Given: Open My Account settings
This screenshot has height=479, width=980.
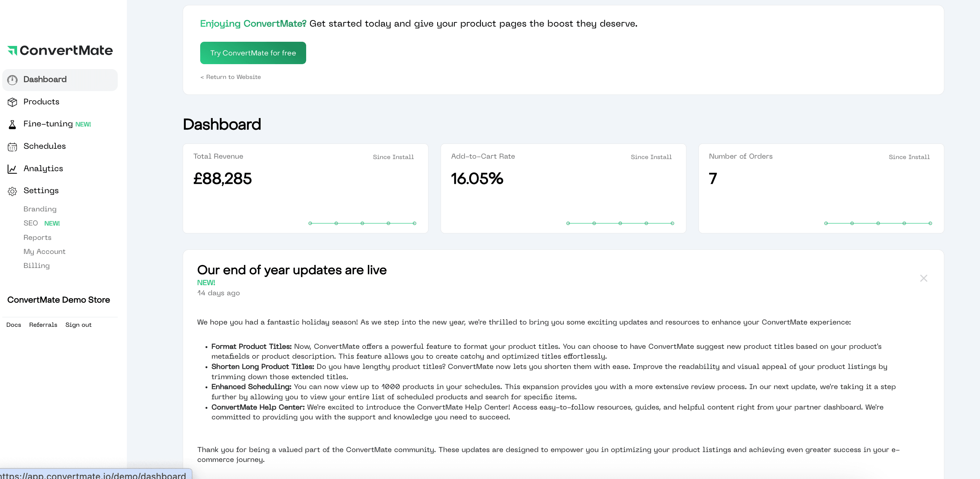Looking at the screenshot, I should click(x=44, y=252).
